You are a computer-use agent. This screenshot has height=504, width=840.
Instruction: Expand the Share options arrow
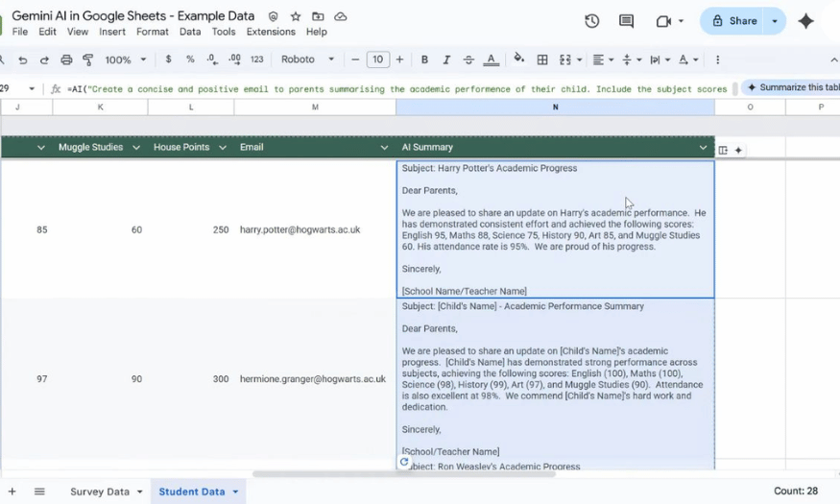(x=775, y=21)
